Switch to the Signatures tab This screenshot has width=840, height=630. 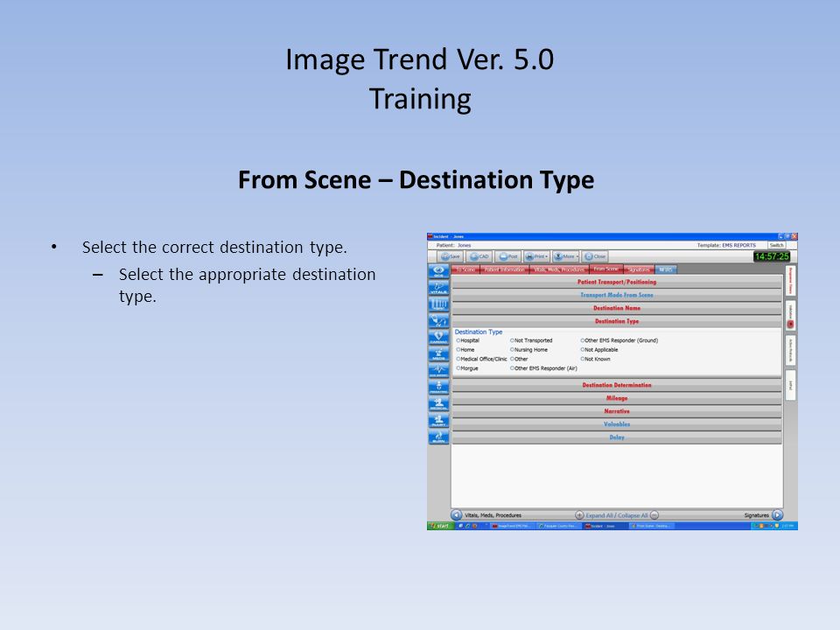tap(639, 269)
